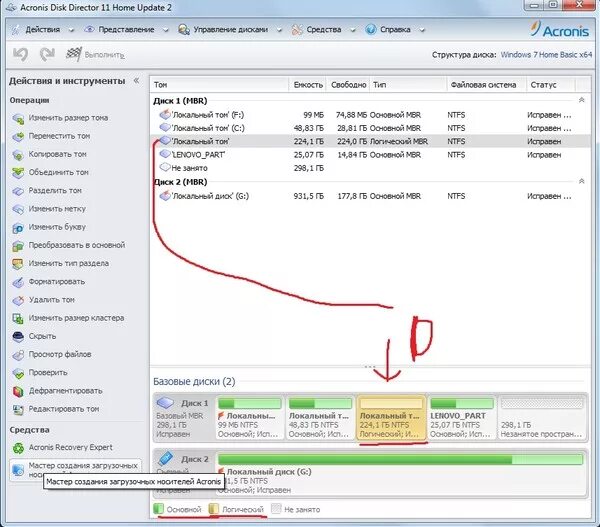Click the Объединить том icon
600x527 pixels.
point(18,173)
